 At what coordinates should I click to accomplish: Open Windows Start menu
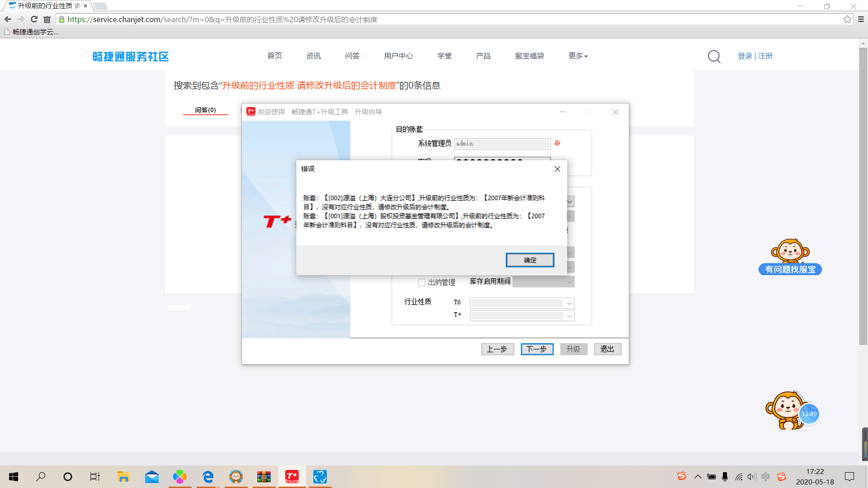click(x=14, y=477)
